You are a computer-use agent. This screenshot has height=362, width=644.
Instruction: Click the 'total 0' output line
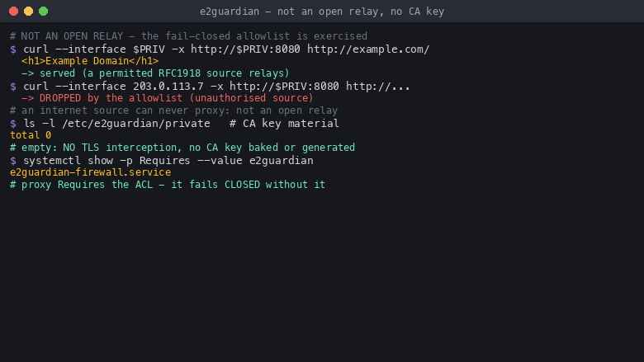click(31, 135)
